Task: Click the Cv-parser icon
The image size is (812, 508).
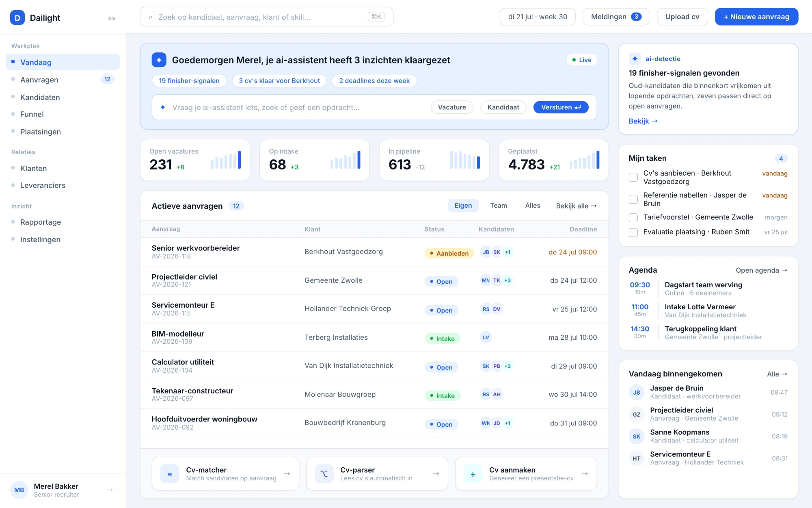Action: 324,473
